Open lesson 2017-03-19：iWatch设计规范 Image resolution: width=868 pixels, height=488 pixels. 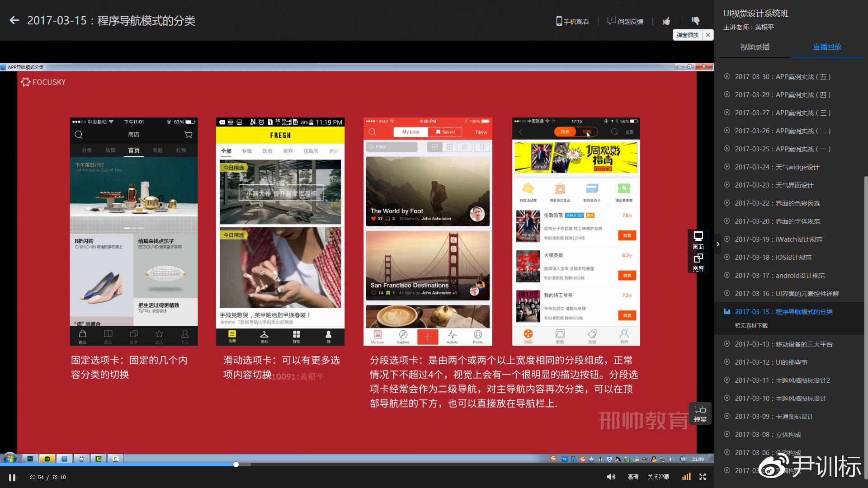click(778, 239)
